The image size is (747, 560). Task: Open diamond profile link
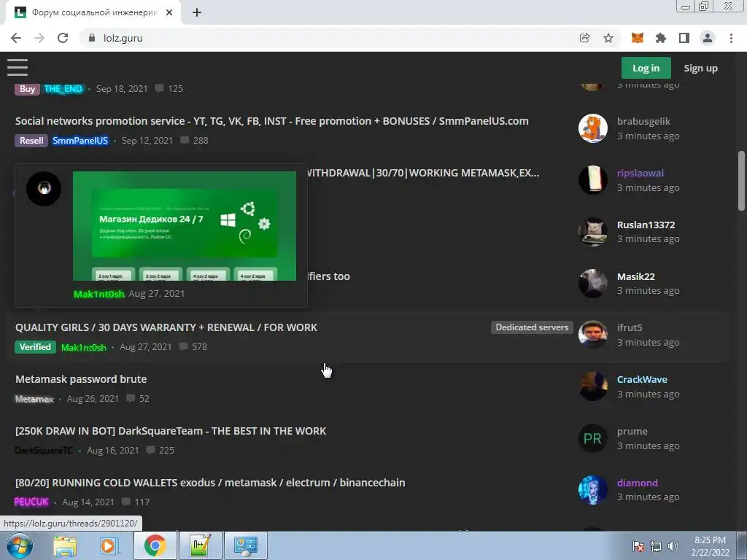(638, 483)
